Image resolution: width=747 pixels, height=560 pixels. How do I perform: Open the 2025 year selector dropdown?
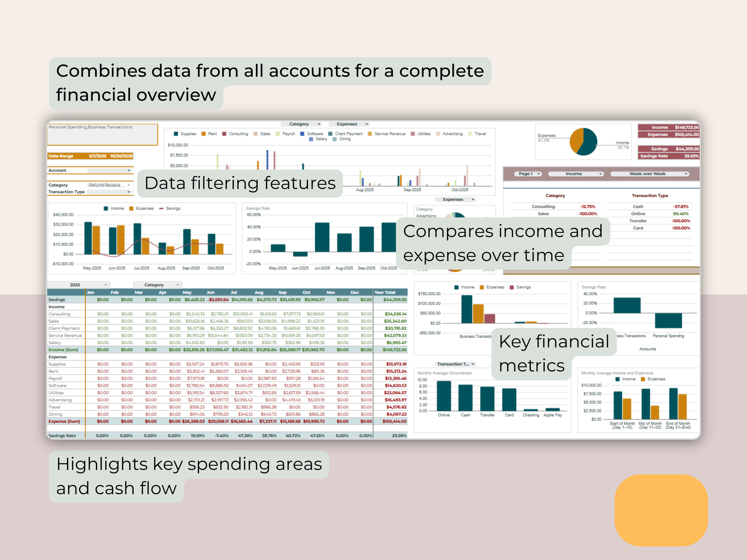(x=105, y=285)
